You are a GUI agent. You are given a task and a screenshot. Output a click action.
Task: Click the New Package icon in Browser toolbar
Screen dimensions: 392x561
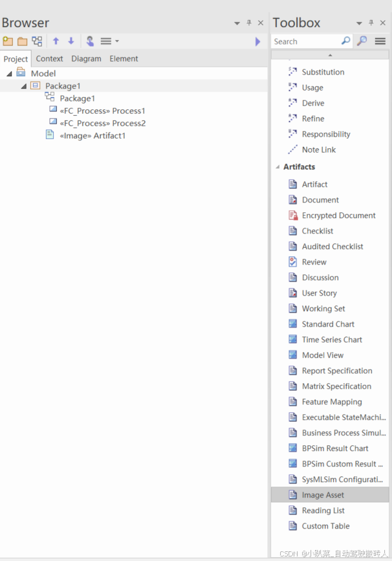tap(8, 41)
